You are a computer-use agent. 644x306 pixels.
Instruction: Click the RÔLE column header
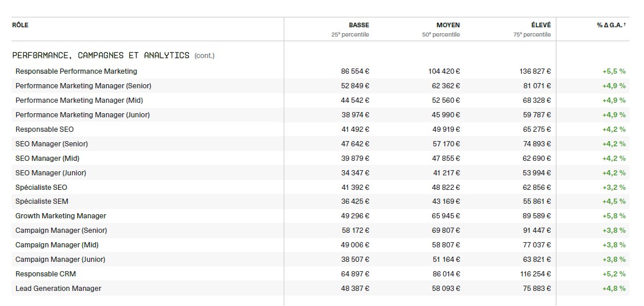coord(20,25)
